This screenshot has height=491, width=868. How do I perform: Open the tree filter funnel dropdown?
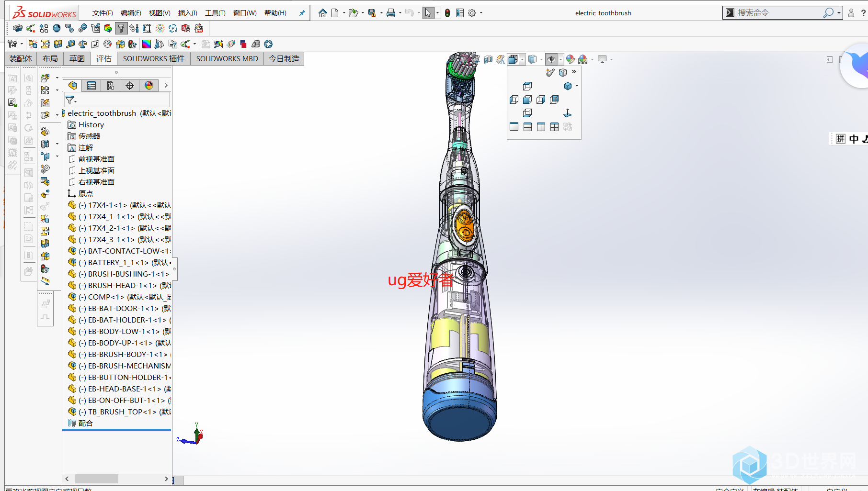tap(71, 100)
